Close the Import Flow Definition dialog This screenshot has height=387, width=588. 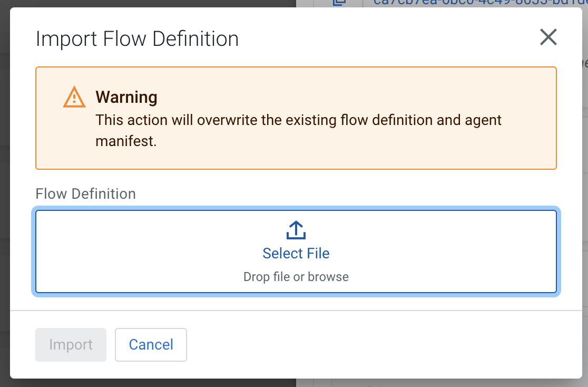[x=548, y=37]
